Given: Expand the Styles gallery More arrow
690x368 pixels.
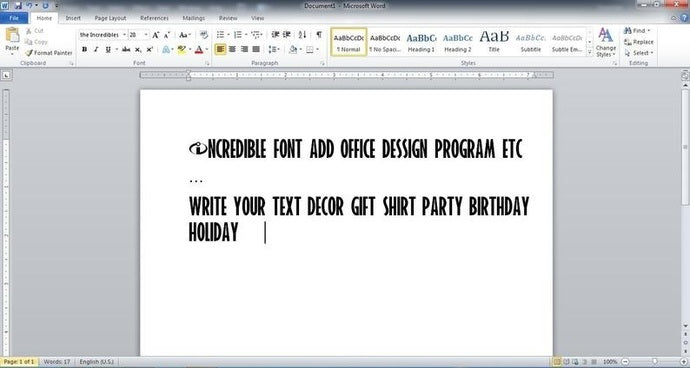Looking at the screenshot, I should point(590,52).
